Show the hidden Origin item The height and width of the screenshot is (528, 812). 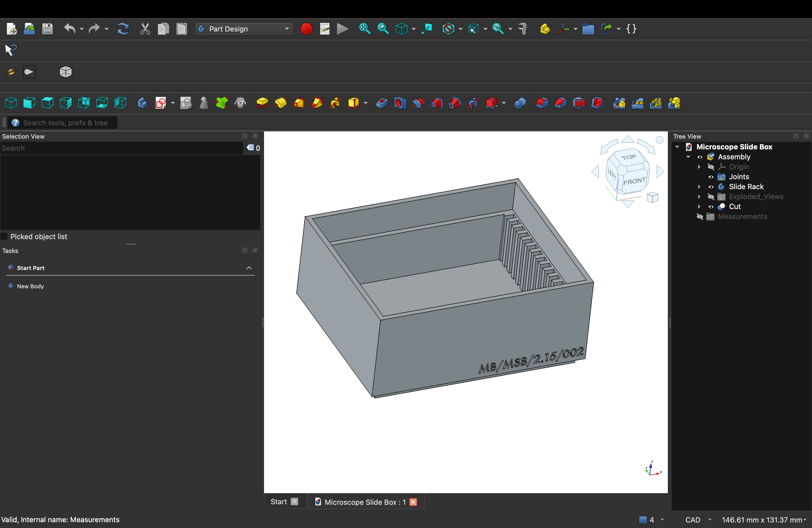point(711,167)
